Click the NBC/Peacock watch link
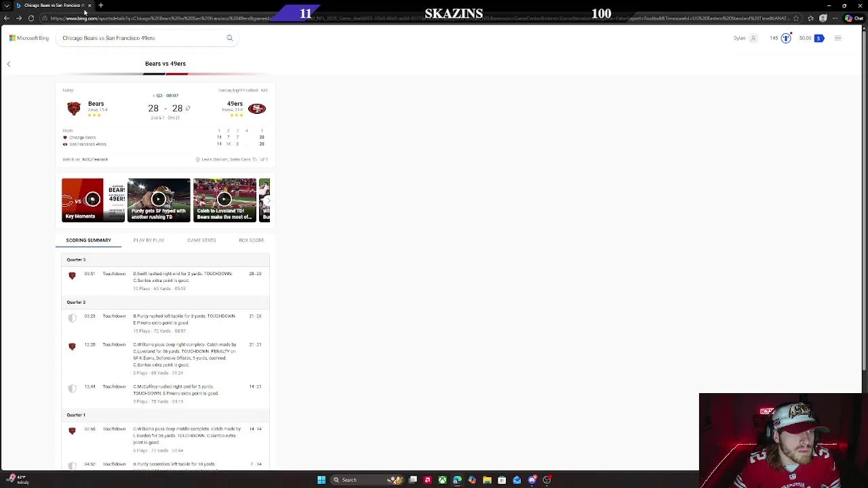868x488 pixels. 95,159
